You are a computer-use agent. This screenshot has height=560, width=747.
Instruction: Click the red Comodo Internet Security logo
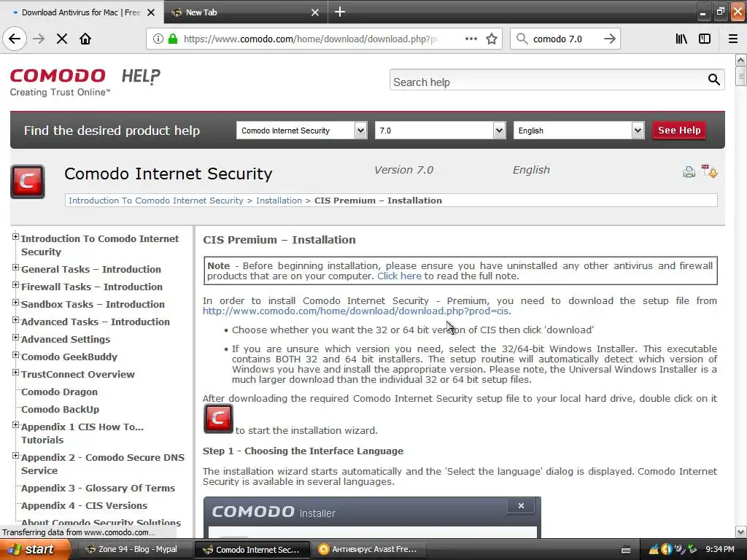pos(28,182)
